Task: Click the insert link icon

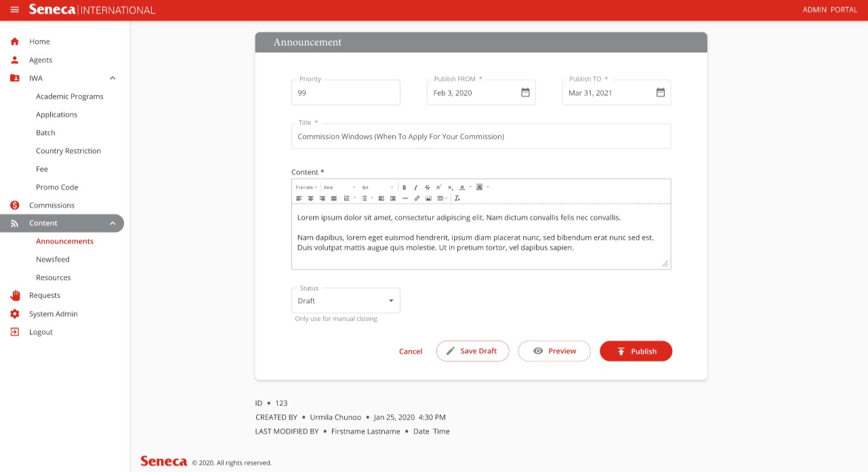Action: click(417, 199)
